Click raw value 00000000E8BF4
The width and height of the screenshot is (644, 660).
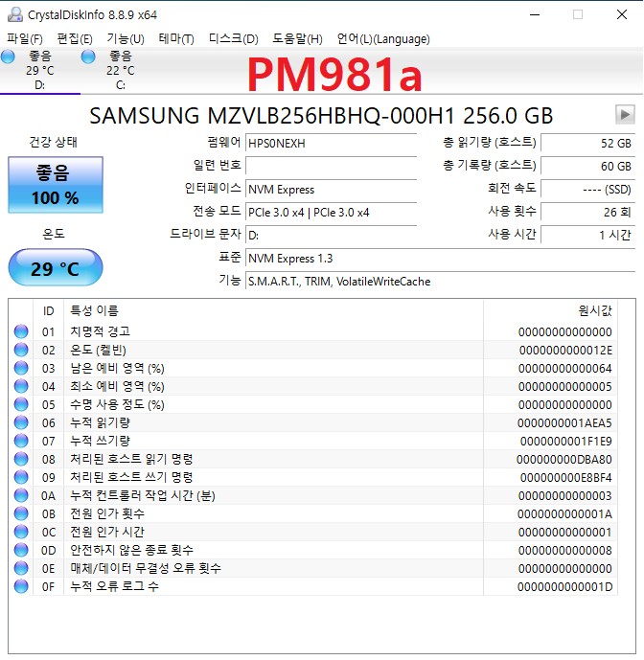[565, 477]
